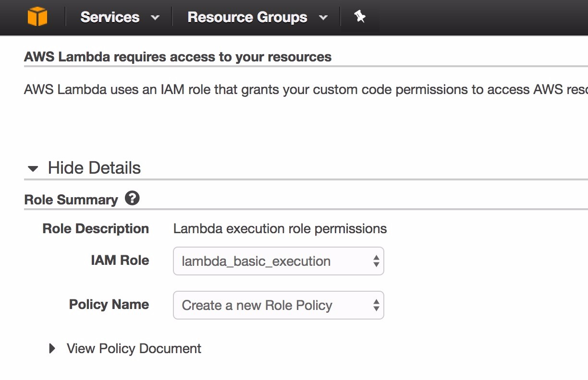Click the chevron beside Resource Groups
The width and height of the screenshot is (588, 380).
[x=323, y=18]
